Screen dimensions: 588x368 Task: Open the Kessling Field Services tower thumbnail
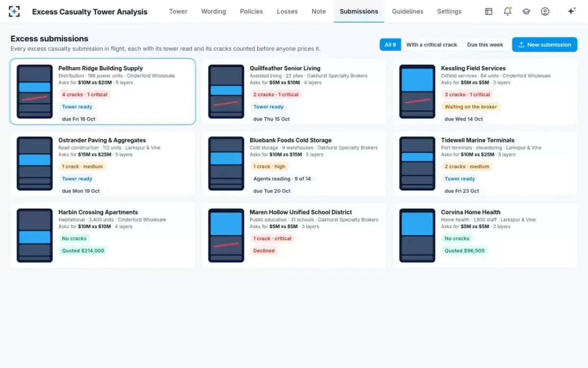click(x=417, y=92)
